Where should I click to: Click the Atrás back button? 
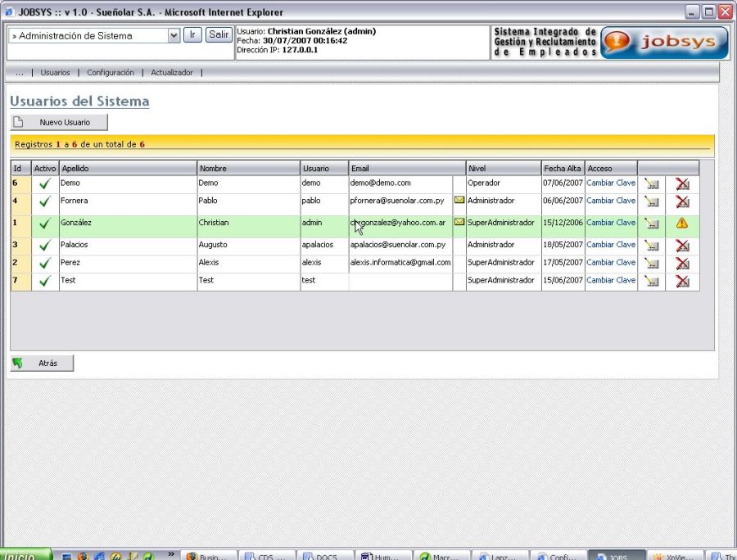(x=42, y=364)
